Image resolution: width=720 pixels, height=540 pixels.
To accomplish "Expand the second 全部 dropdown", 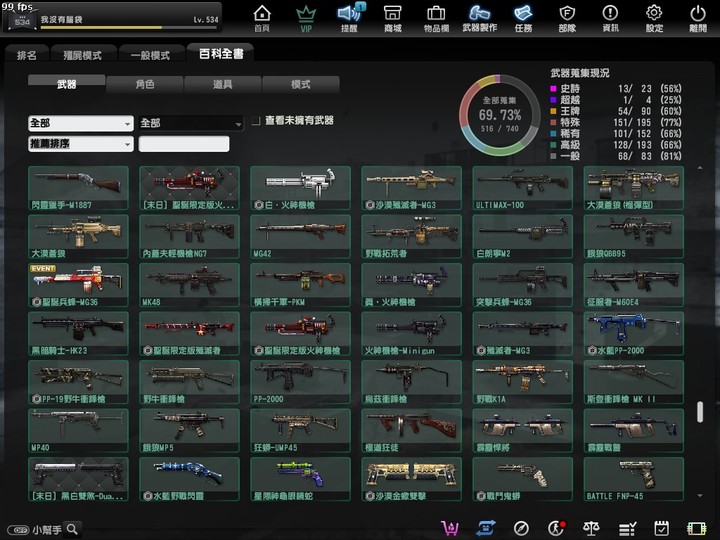I will tap(190, 123).
